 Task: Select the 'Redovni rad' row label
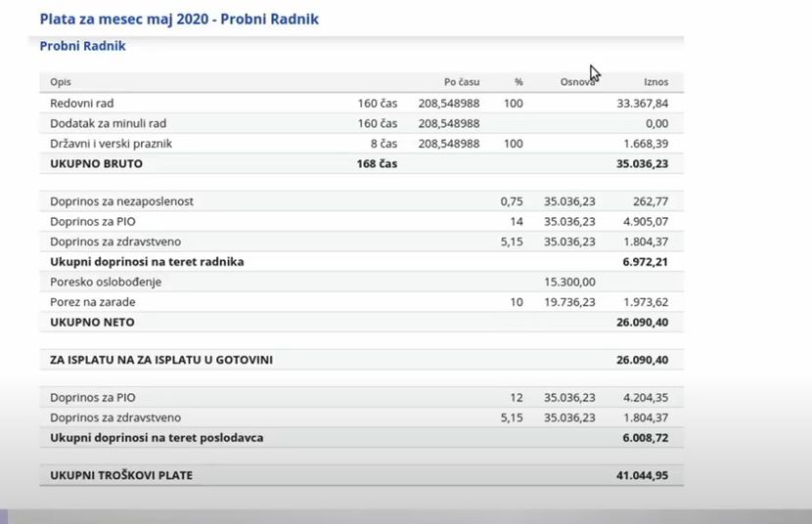coord(82,103)
